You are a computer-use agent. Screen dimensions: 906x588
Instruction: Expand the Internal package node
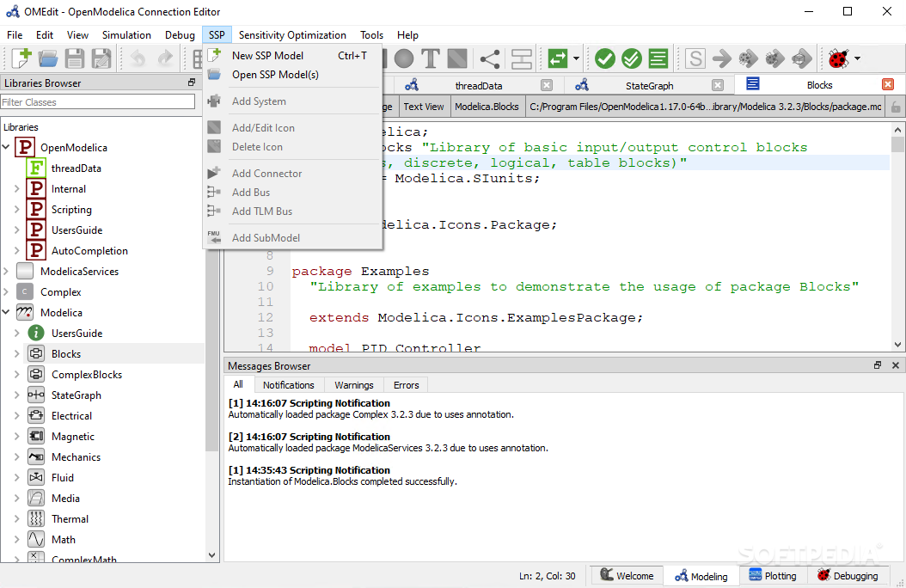[x=16, y=189]
